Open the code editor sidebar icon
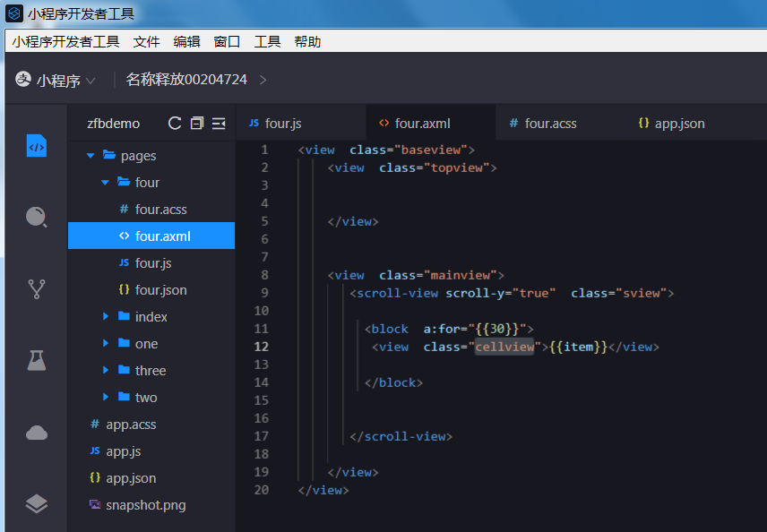Image resolution: width=767 pixels, height=532 pixels. pos(36,146)
